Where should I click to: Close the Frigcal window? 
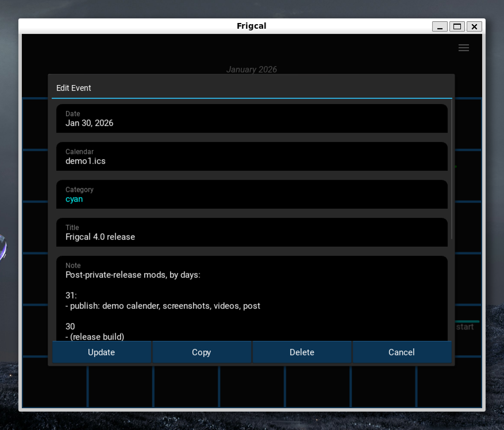pos(474,27)
